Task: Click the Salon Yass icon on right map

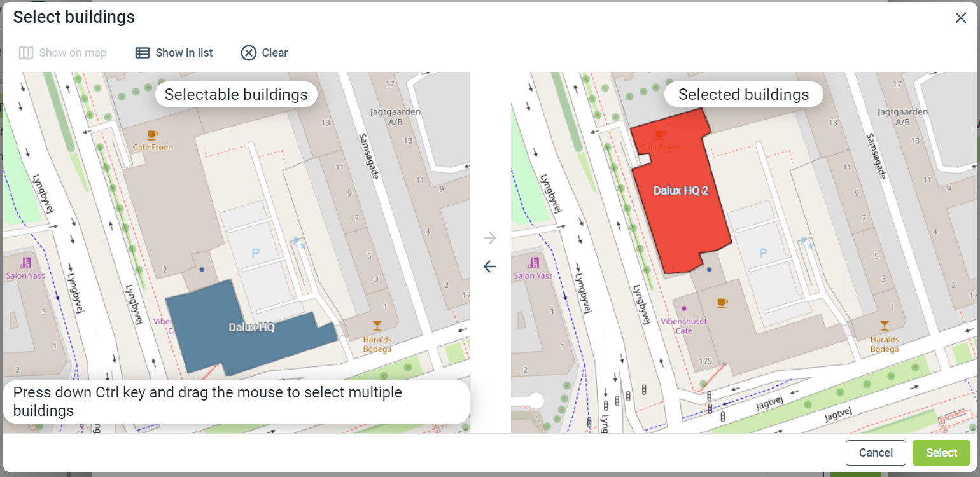Action: pyautogui.click(x=533, y=263)
